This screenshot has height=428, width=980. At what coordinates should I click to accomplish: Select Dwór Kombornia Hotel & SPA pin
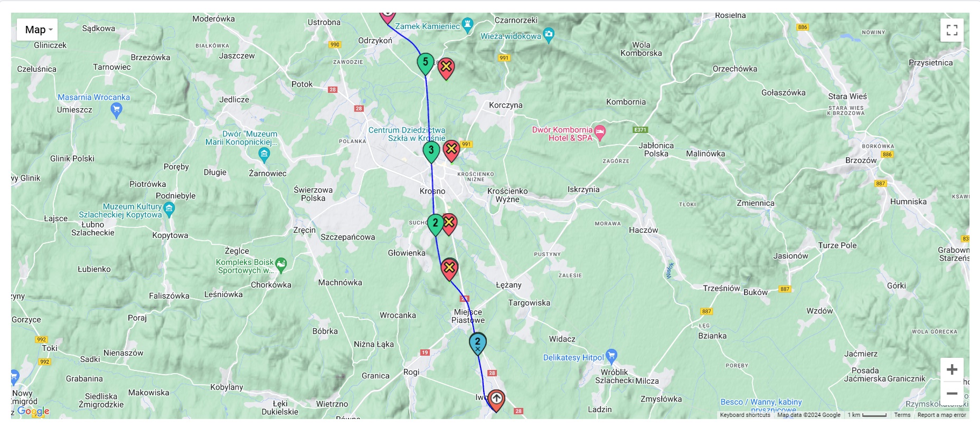click(599, 132)
